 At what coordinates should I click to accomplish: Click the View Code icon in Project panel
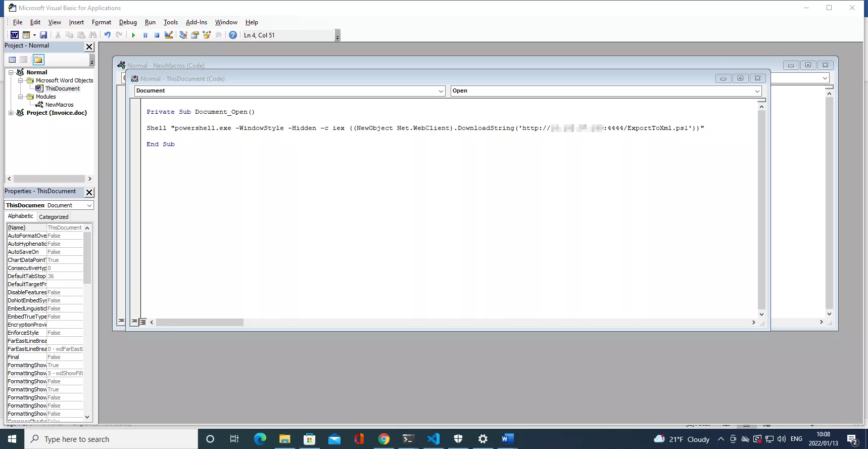[x=12, y=60]
